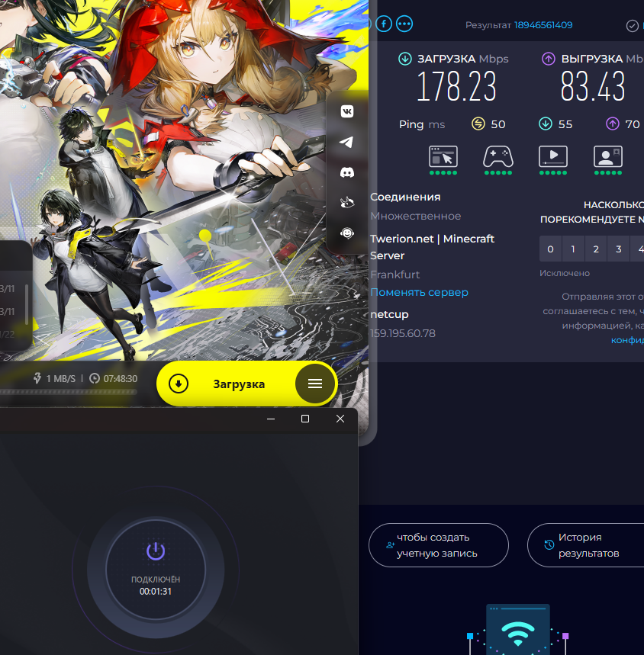Screen dimensions: 644x655
Task: Click the download ping icon showing 55
Action: pos(546,124)
